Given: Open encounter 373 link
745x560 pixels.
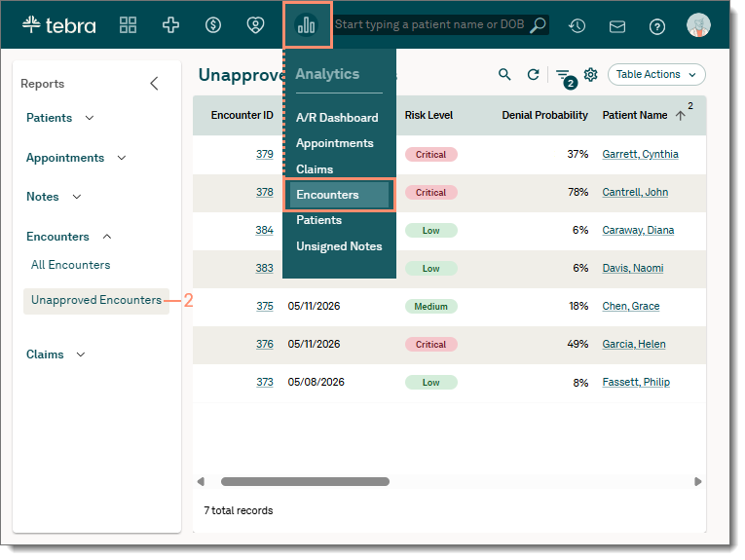Looking at the screenshot, I should pyautogui.click(x=265, y=382).
